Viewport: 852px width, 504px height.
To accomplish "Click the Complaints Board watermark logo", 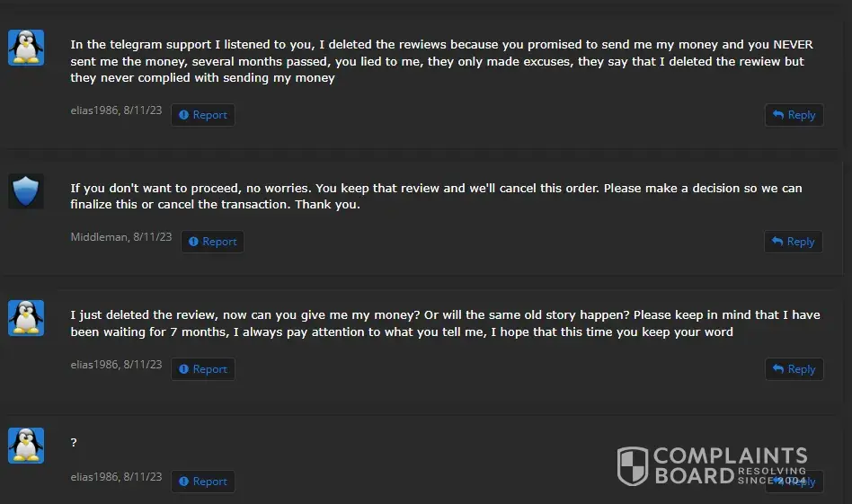I will coord(712,466).
